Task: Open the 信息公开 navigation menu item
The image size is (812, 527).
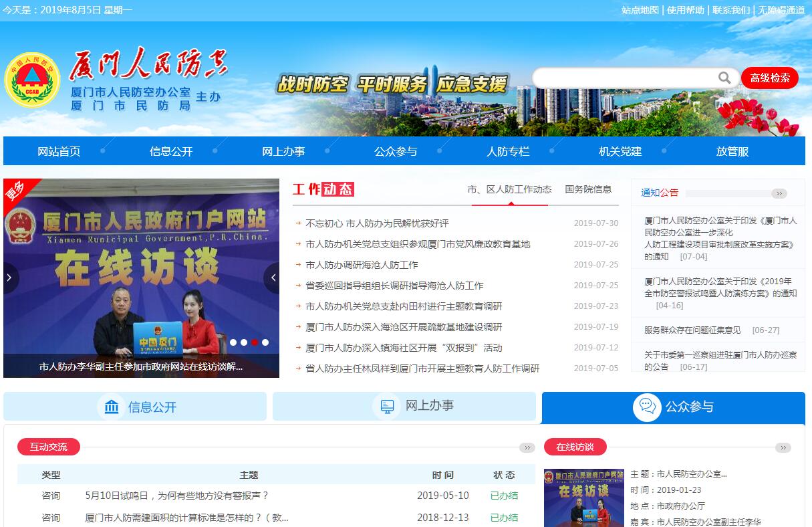Action: pos(171,151)
